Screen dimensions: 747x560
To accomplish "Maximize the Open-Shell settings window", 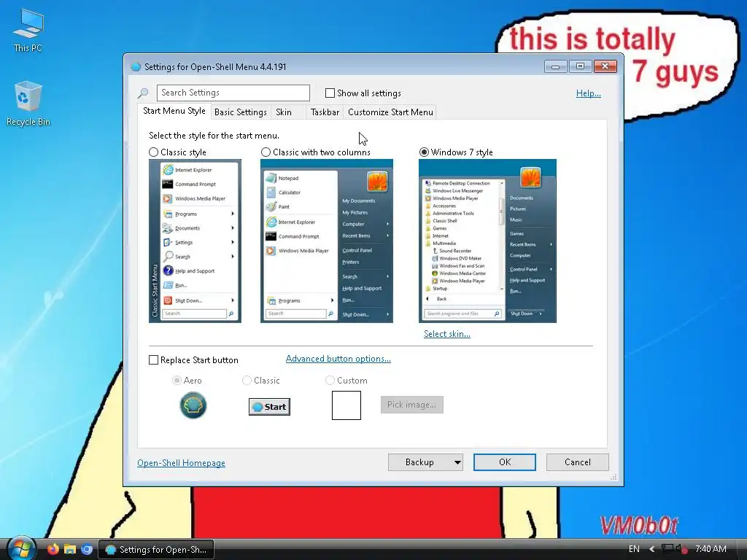I will click(580, 66).
